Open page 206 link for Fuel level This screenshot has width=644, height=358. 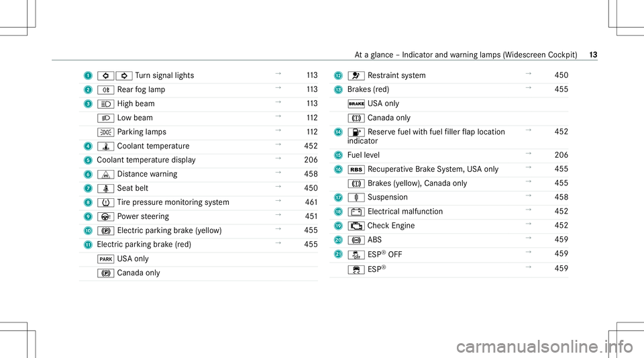561,155
